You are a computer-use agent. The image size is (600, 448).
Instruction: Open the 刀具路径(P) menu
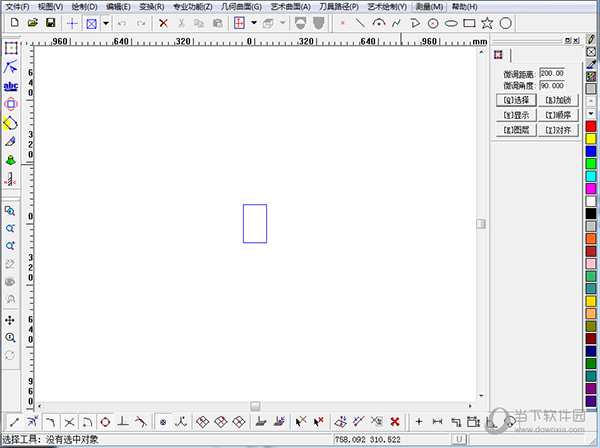click(x=339, y=7)
